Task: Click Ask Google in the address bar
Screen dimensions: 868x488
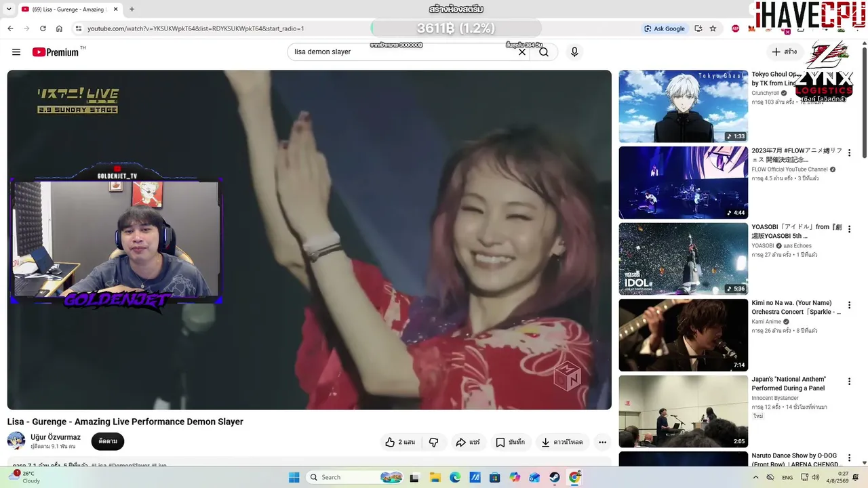Action: [x=665, y=28]
